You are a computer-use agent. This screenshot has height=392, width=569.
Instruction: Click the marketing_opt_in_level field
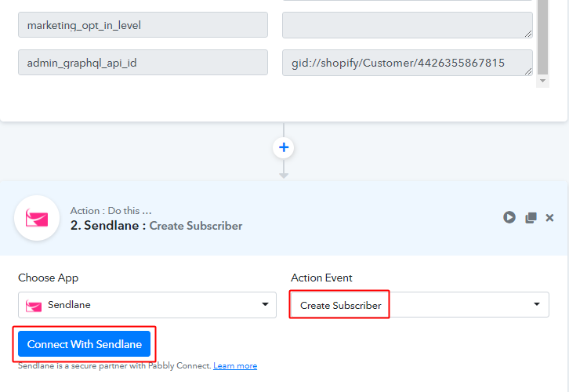tap(143, 25)
